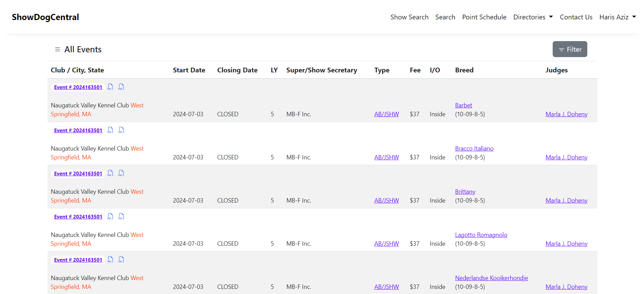Click the Type column header
Viewport: 644px width, 294px height.
[382, 70]
